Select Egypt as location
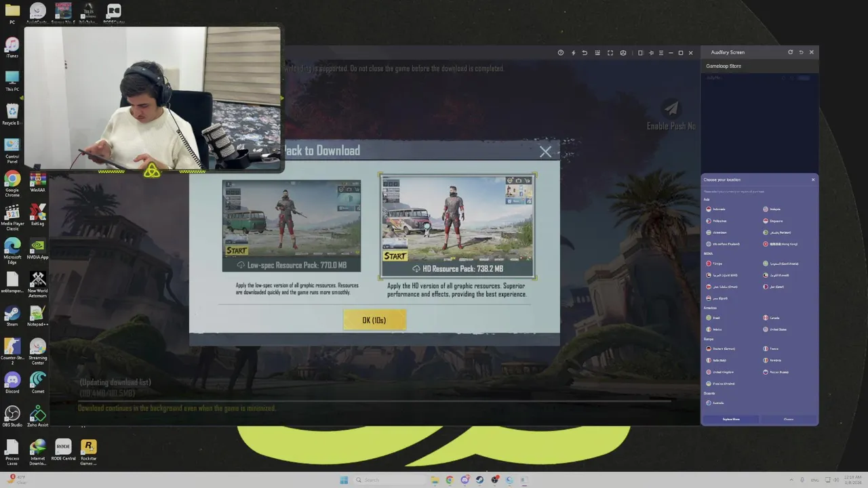The width and height of the screenshot is (868, 488). 717,298
